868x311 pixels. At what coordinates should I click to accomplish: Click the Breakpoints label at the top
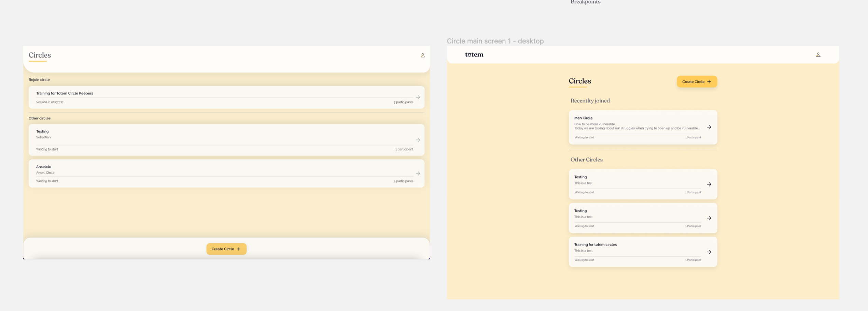[585, 2]
